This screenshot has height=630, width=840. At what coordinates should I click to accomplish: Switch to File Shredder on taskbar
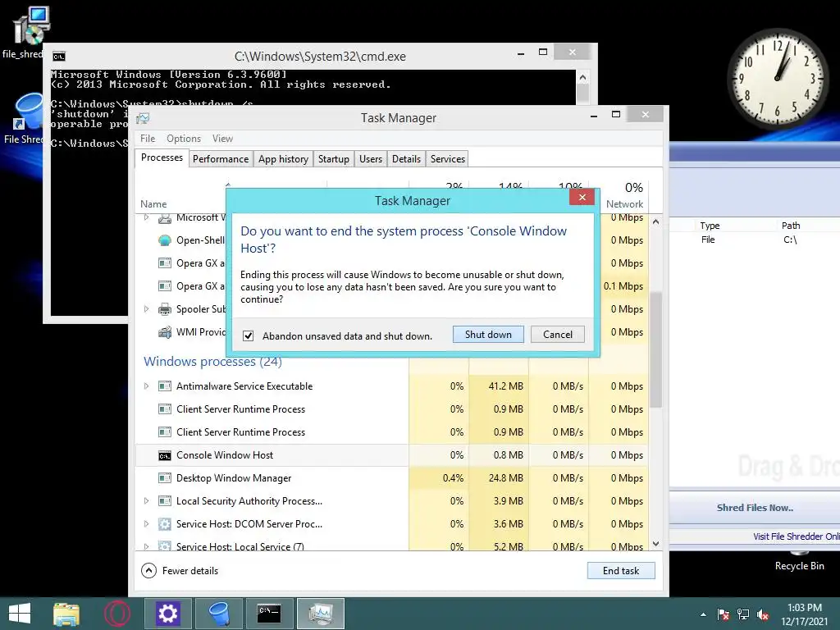point(218,614)
